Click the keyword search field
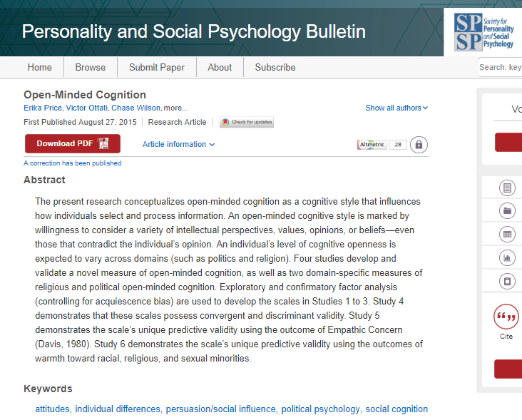 point(500,67)
